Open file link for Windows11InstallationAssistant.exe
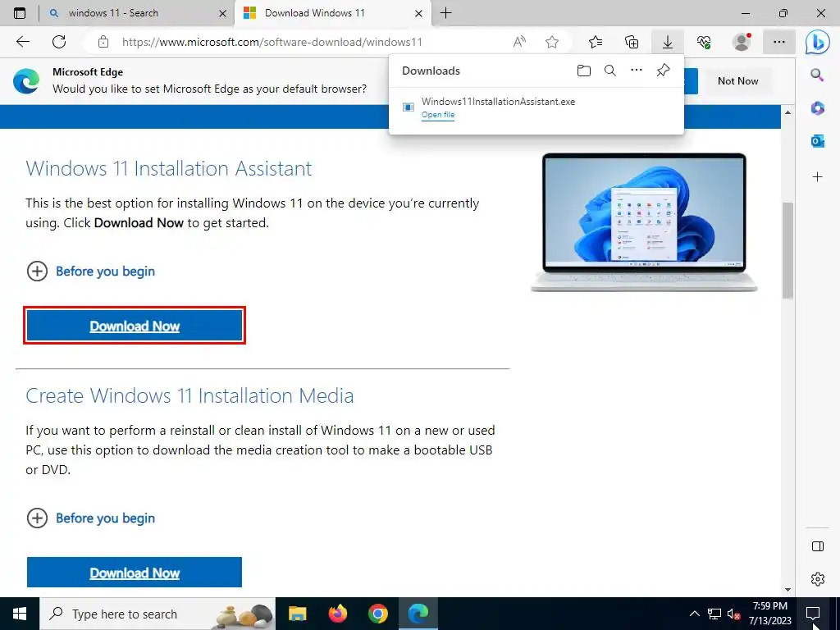The image size is (840, 630). 438,115
